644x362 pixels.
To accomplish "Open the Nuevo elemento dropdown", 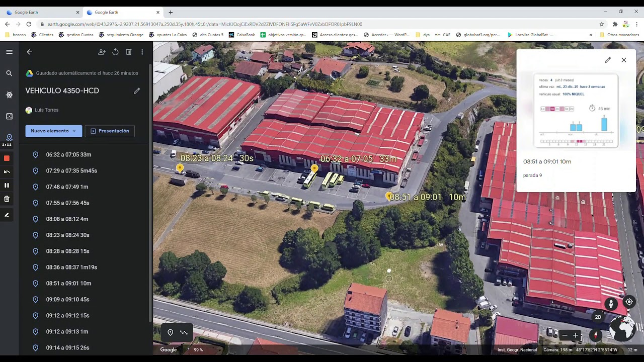I will coord(54,131).
